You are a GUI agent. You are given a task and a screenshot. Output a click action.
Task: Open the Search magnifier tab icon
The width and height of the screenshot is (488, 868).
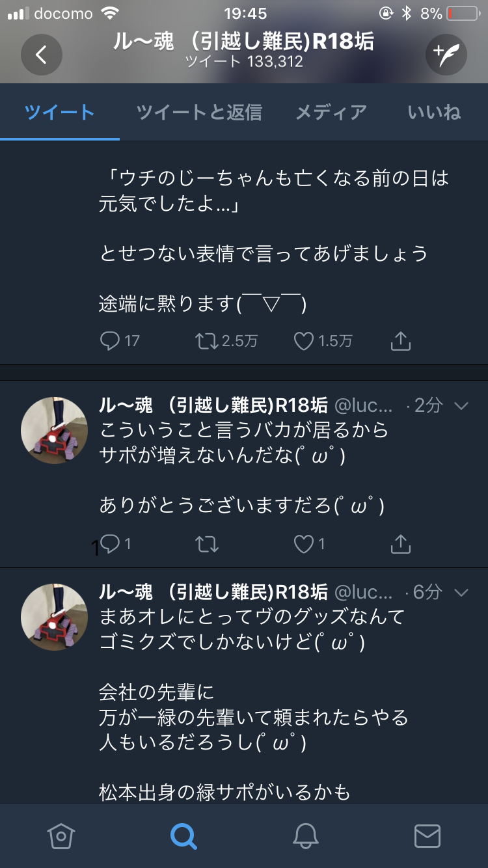coord(183,836)
